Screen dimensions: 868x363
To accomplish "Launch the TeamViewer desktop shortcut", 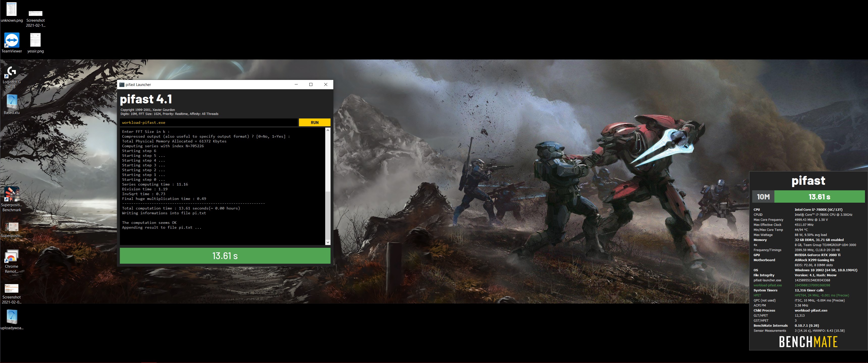I will click(x=11, y=43).
